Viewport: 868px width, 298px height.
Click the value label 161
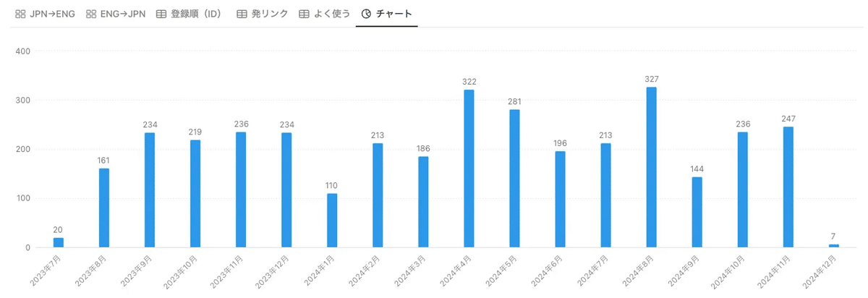click(x=104, y=161)
